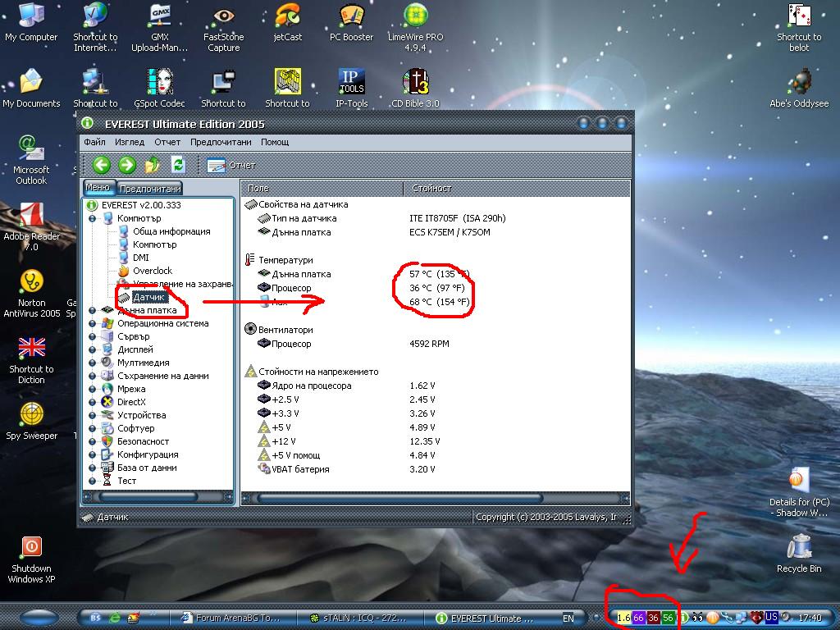The image size is (840, 630).
Task: Click the Start button on taskbar
Action: pos(39,618)
